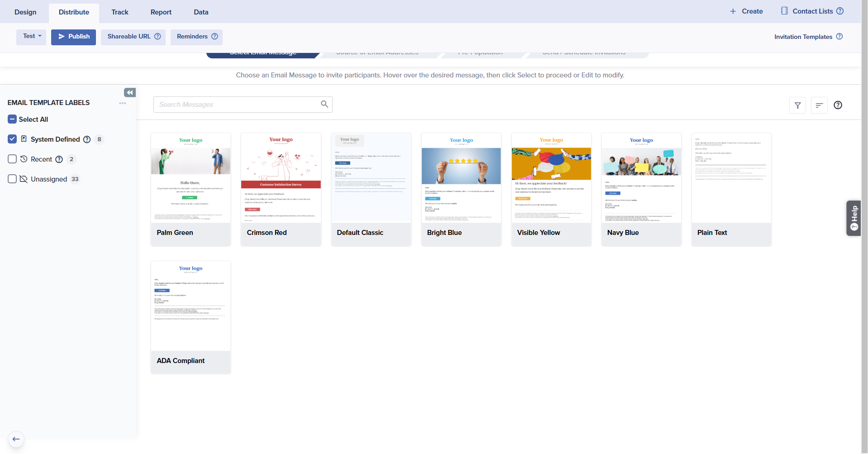Expand the Create menu
This screenshot has width=868, height=454.
(x=746, y=11)
